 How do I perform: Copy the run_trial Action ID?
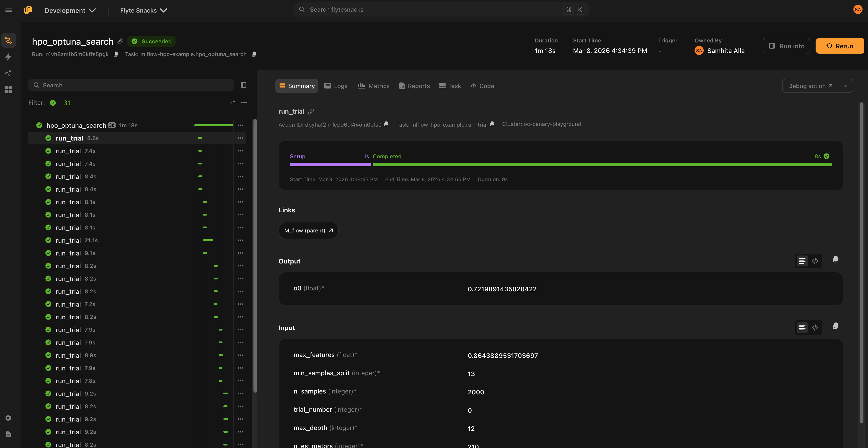point(386,124)
